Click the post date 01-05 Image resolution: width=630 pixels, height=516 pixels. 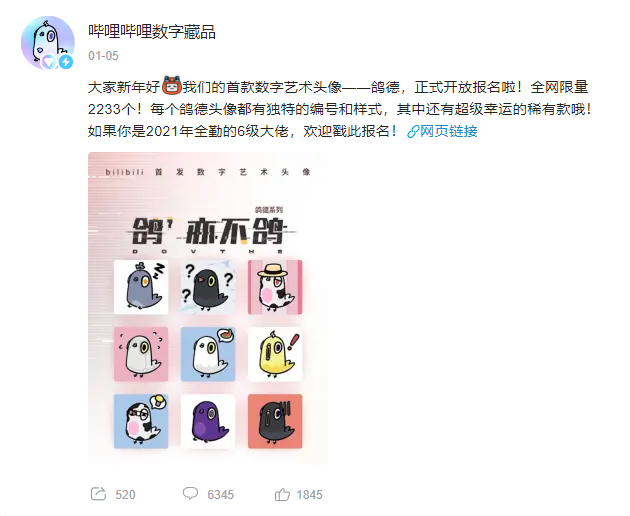(103, 55)
